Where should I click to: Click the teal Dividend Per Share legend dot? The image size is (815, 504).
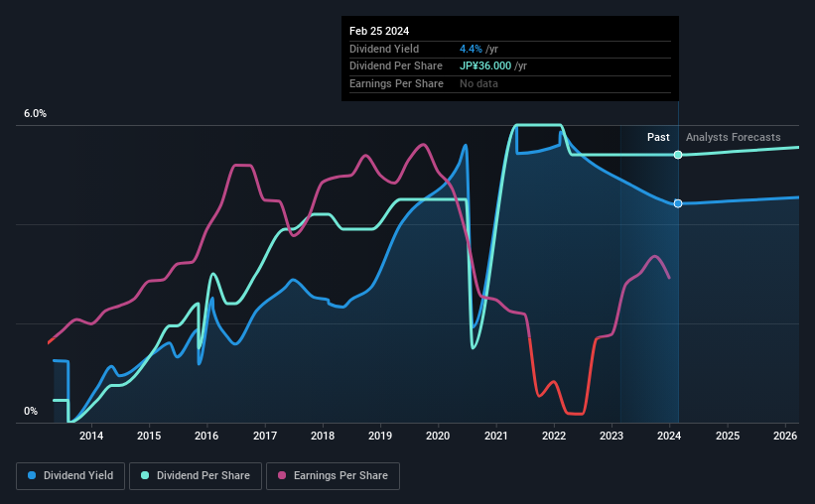coord(145,475)
